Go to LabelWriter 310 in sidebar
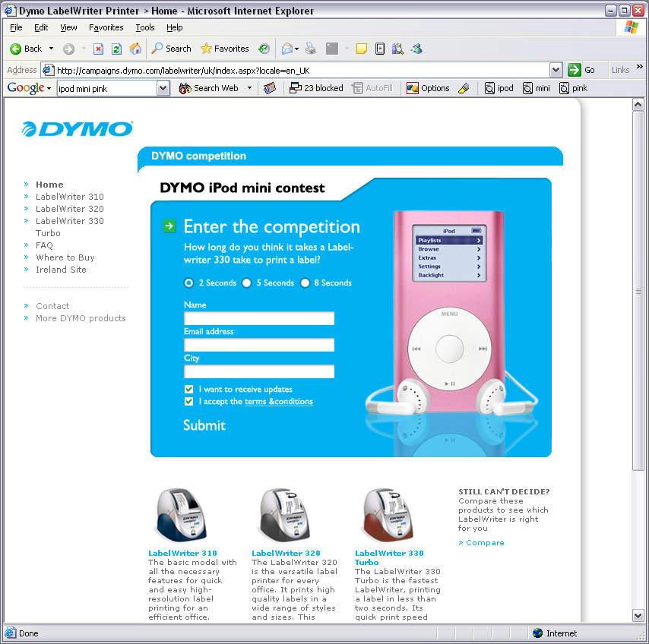 point(70,197)
